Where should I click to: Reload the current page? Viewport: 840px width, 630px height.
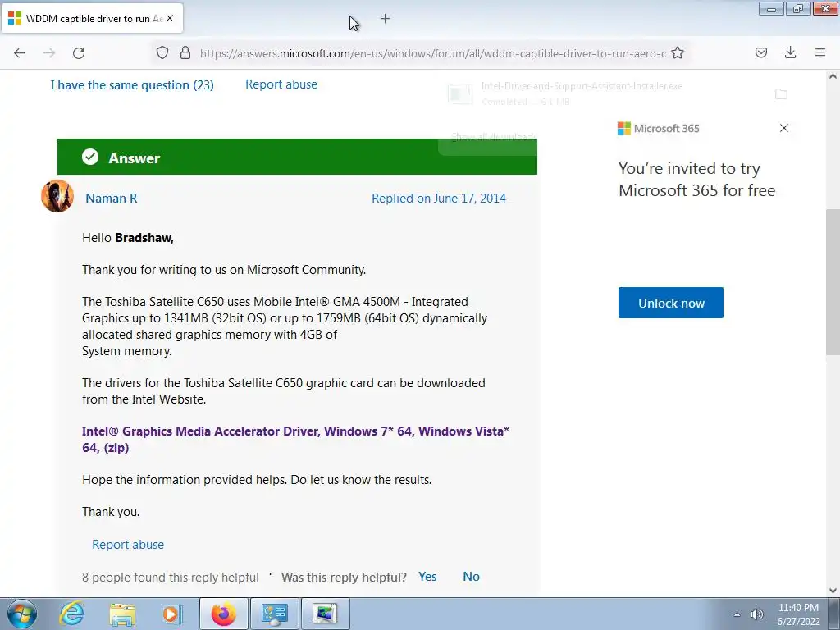79,53
